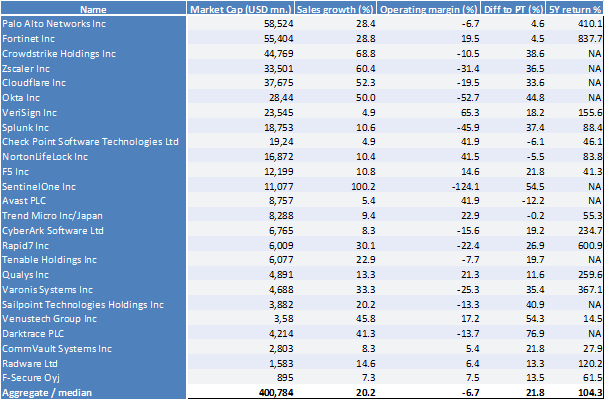Click Tenable sales growth value 22.9
This screenshot has width=605, height=400.
pyautogui.click(x=366, y=260)
